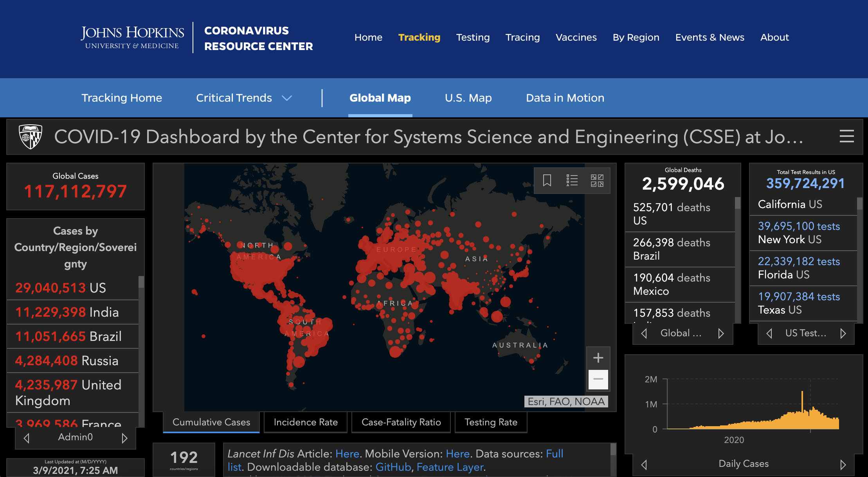868x477 pixels.
Task: Open the dashboard hamburger menu
Action: [x=846, y=136]
